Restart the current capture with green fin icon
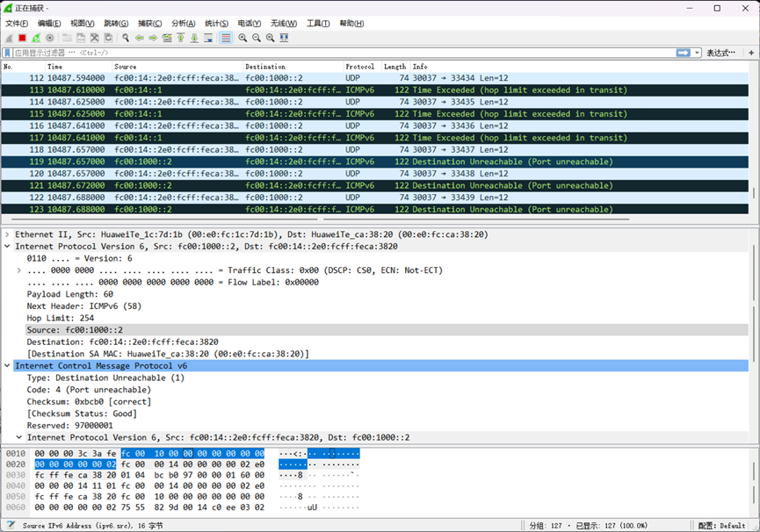This screenshot has height=532, width=760. 36,38
